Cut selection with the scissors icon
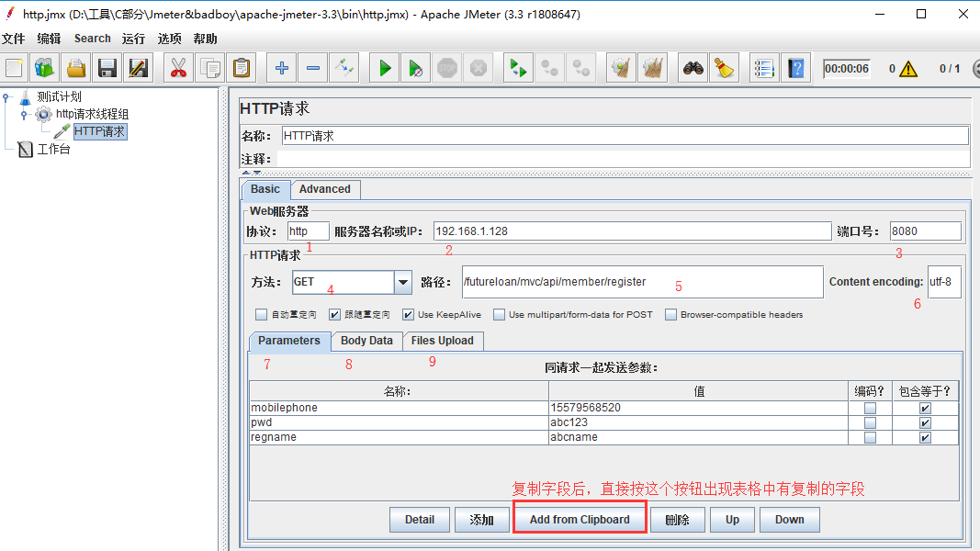Screen dimensions: 980x551 click(179, 68)
